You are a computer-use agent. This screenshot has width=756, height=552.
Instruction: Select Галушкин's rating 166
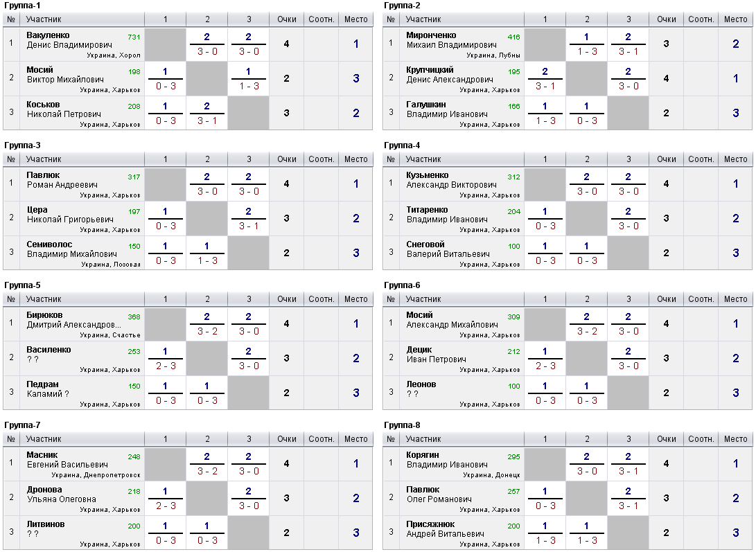point(514,106)
